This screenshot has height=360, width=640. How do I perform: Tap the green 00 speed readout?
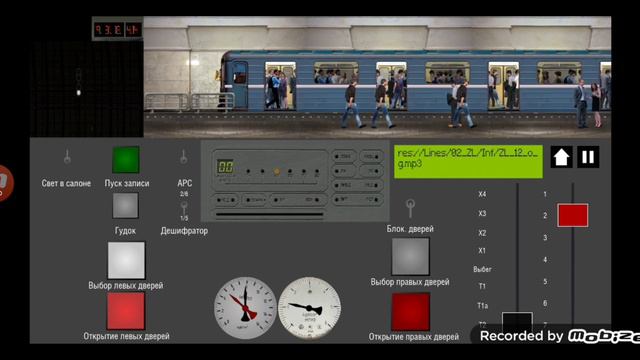[225, 167]
